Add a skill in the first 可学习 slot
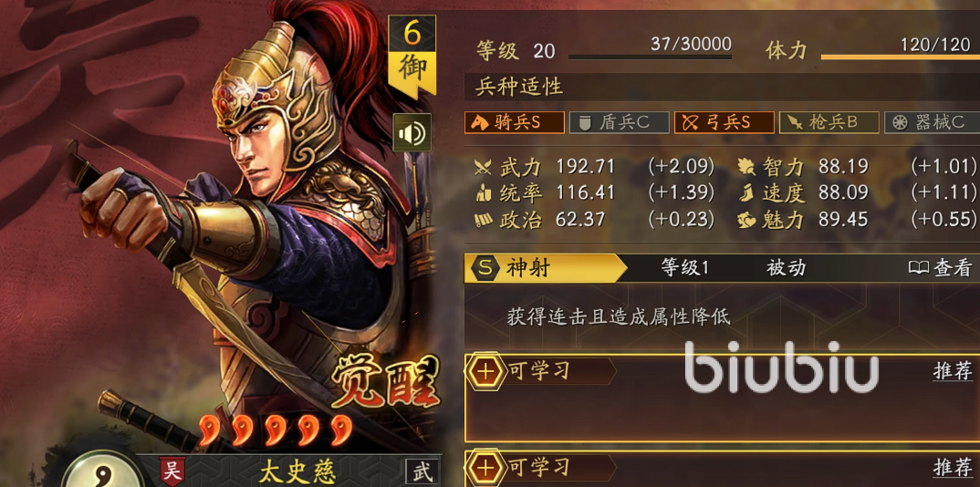Viewport: 980px width, 487px height. click(485, 371)
